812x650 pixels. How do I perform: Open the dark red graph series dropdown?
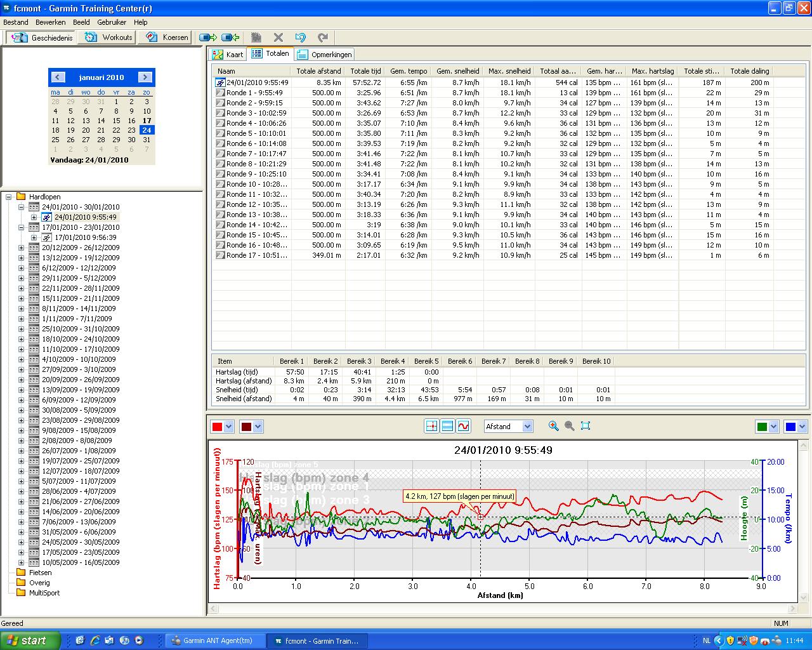pyautogui.click(x=258, y=427)
